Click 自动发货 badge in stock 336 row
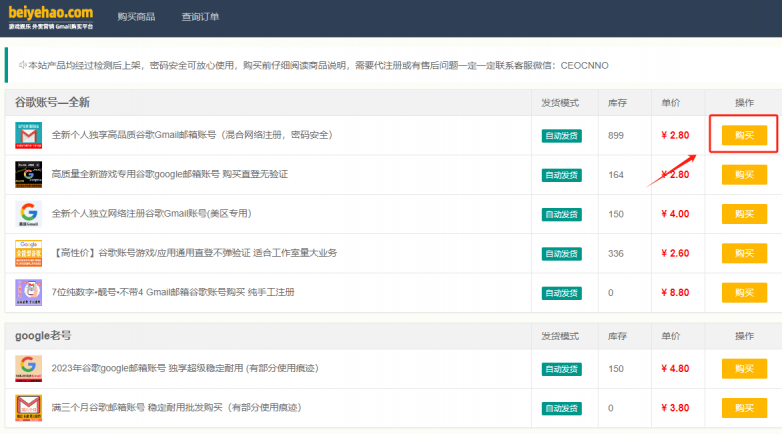The image size is (782, 434). [562, 254]
